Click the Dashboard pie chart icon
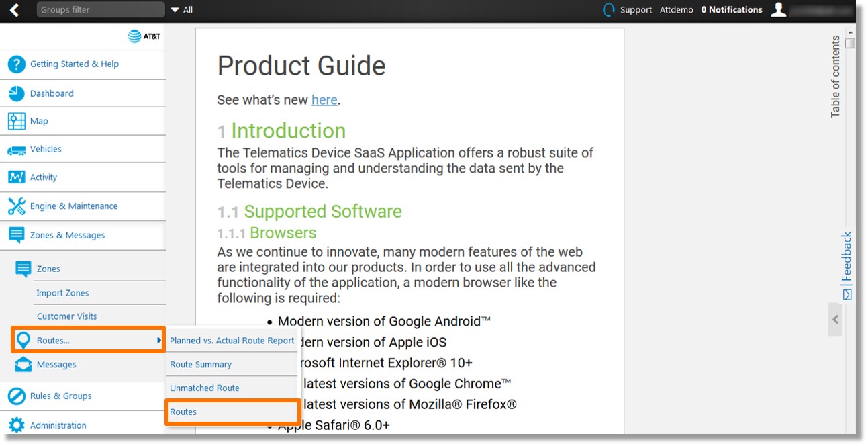Screen dimensions: 868x446 click(16, 93)
